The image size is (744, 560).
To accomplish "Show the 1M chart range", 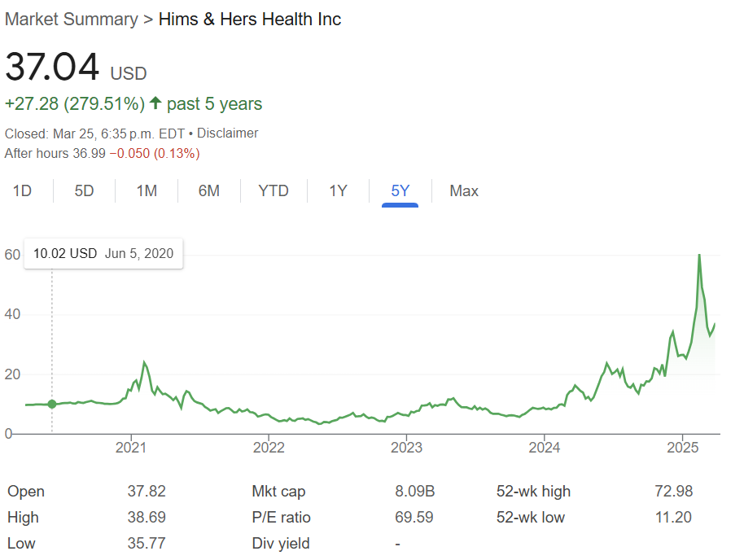I will tap(147, 191).
